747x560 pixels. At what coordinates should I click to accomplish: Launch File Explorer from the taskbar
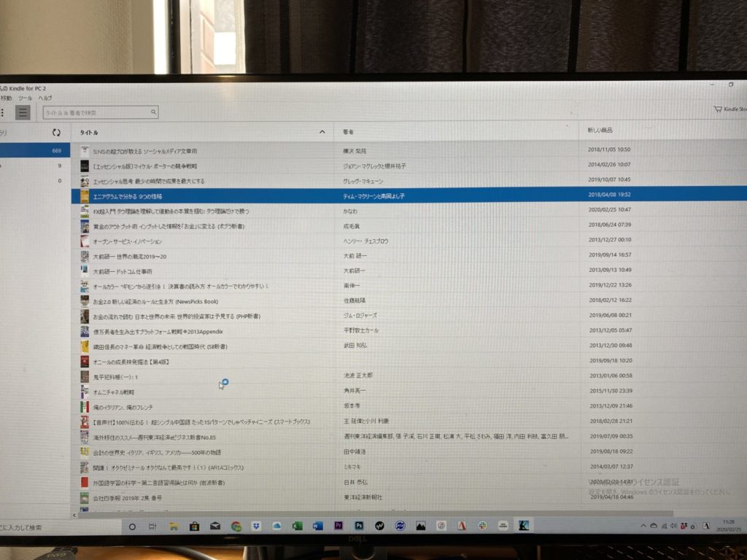pos(174,526)
